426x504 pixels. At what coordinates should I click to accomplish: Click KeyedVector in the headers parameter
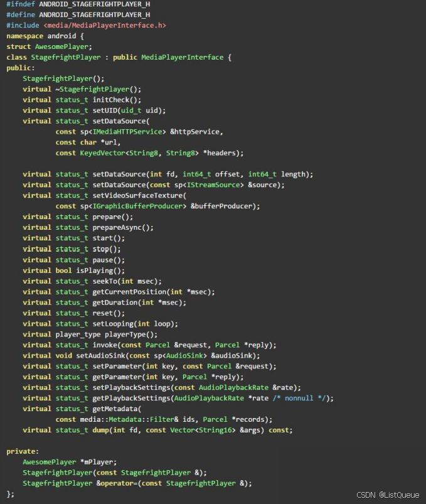[102, 153]
